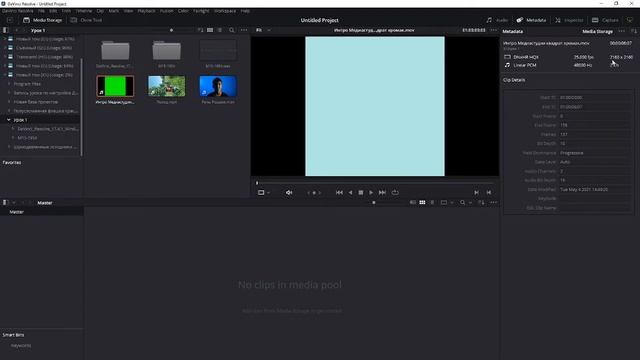Screen dimensions: 640x360
Task: Open the Media Storage panel button
Action: click(x=42, y=20)
